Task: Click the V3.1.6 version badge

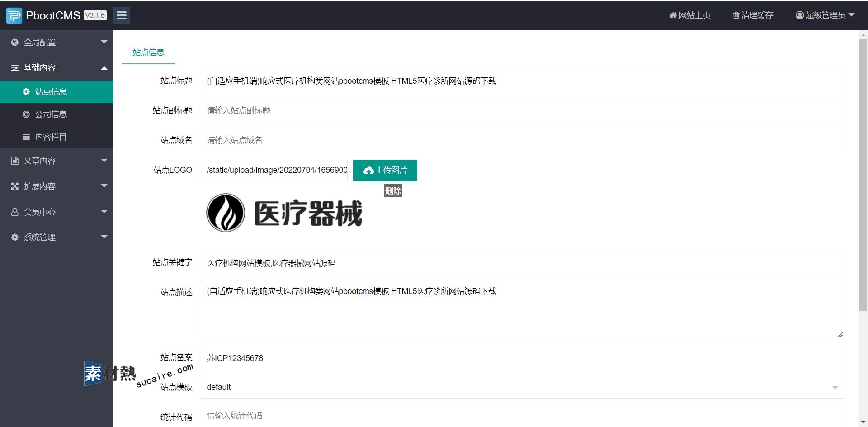Action: pyautogui.click(x=95, y=15)
